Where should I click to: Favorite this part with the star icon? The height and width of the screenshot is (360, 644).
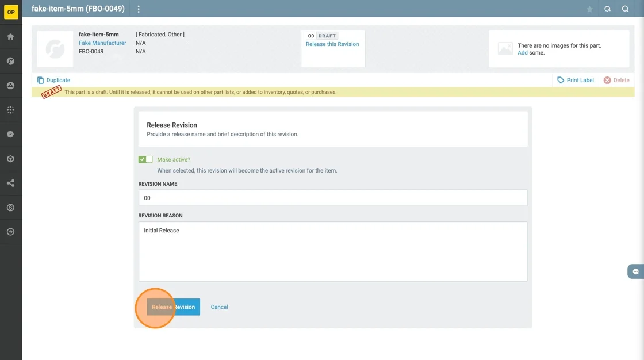589,9
